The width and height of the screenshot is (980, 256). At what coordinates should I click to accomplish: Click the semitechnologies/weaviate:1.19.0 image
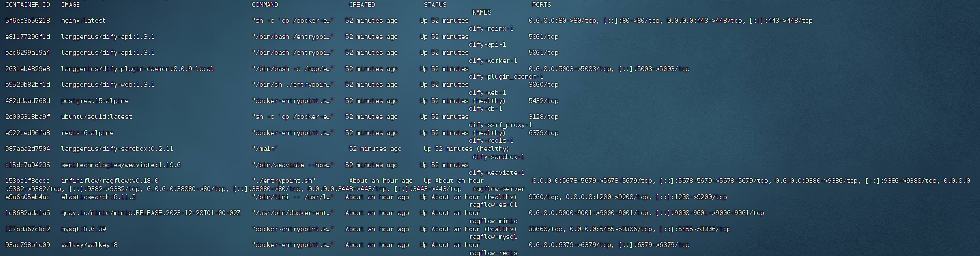[x=121, y=165]
